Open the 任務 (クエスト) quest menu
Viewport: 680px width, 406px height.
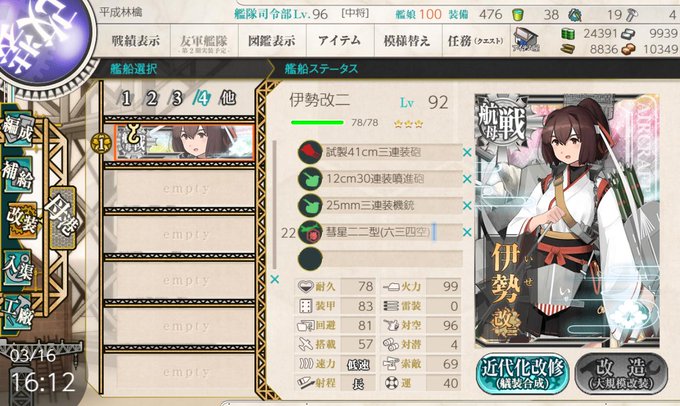coord(476,41)
